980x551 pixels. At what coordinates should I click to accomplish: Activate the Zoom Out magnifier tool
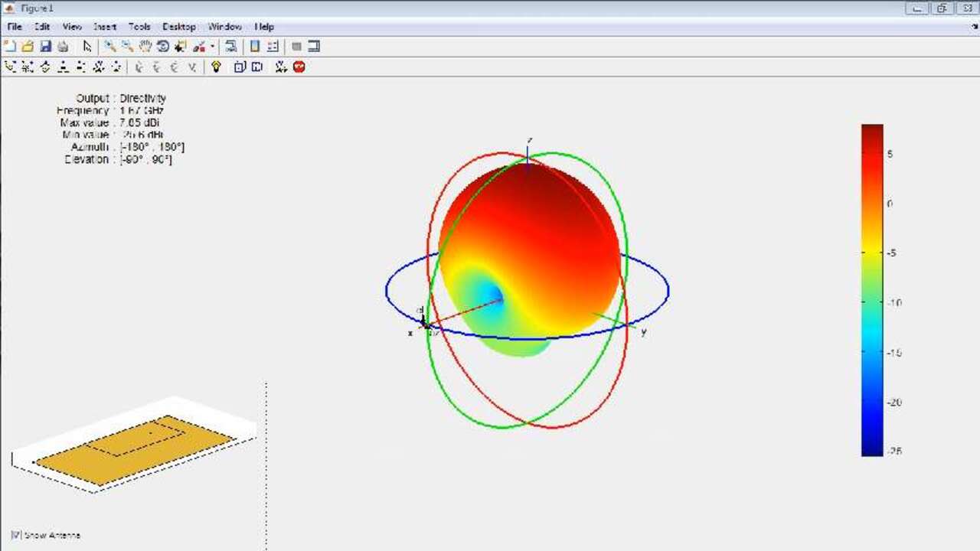click(x=127, y=47)
